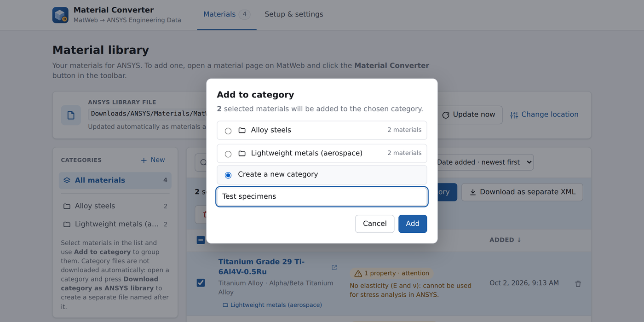Select Lightweight metals (aerospace) radio option

[x=228, y=154]
